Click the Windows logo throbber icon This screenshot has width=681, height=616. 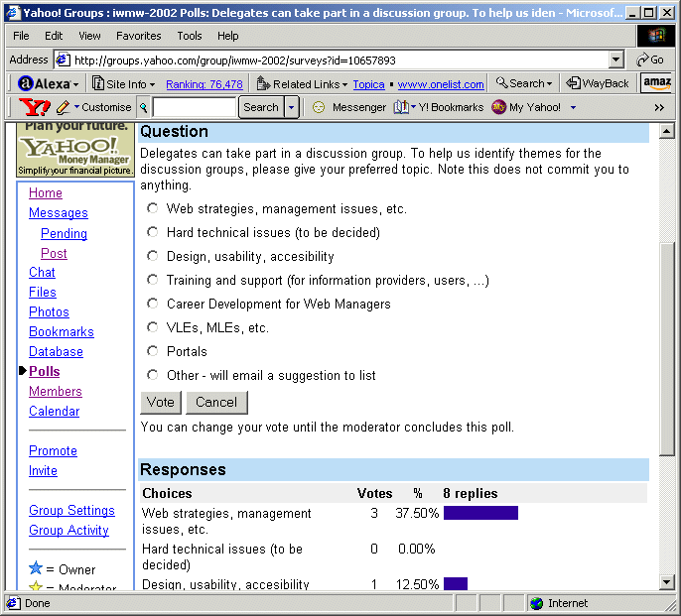tap(656, 36)
